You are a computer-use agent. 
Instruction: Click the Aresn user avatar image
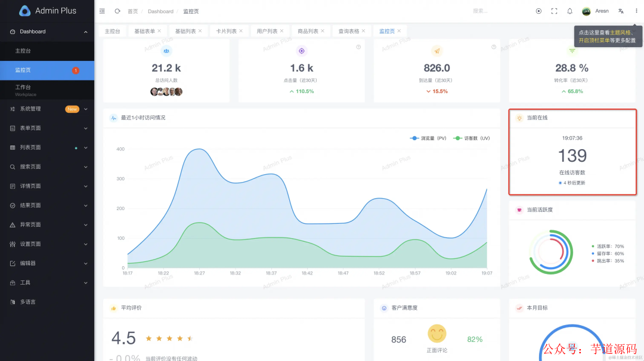pos(586,11)
